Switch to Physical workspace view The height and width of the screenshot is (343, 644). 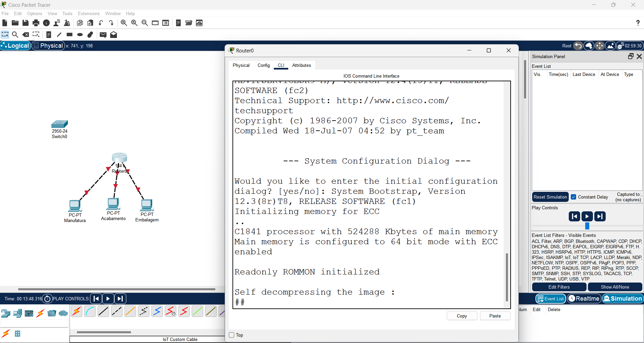pyautogui.click(x=48, y=46)
